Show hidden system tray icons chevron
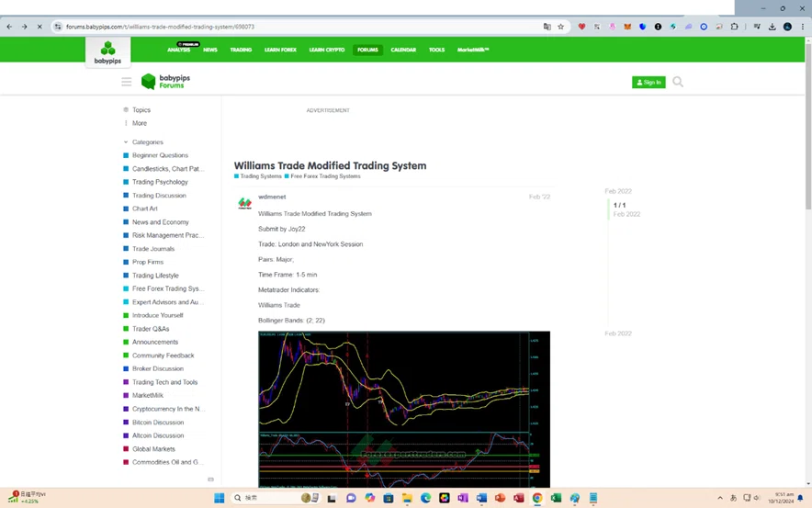The height and width of the screenshot is (508, 812). click(x=720, y=498)
